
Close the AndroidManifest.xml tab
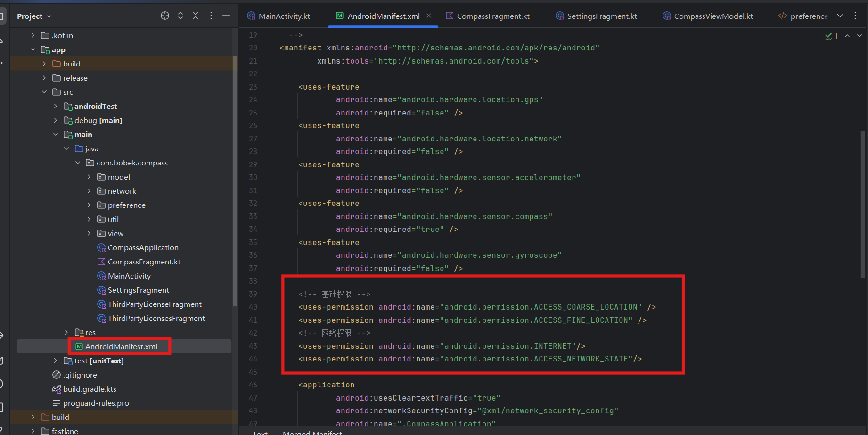tap(429, 16)
